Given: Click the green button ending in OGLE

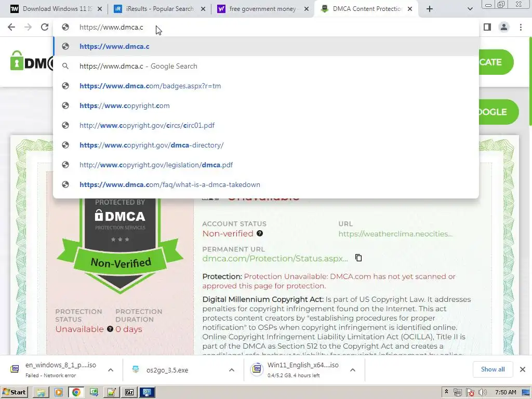Looking at the screenshot, I should click(498, 112).
